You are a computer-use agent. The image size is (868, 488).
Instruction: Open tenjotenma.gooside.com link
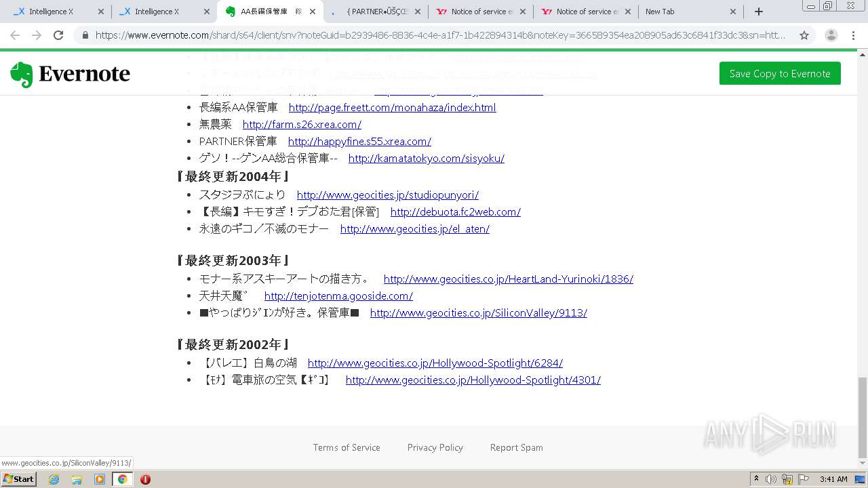(x=338, y=296)
